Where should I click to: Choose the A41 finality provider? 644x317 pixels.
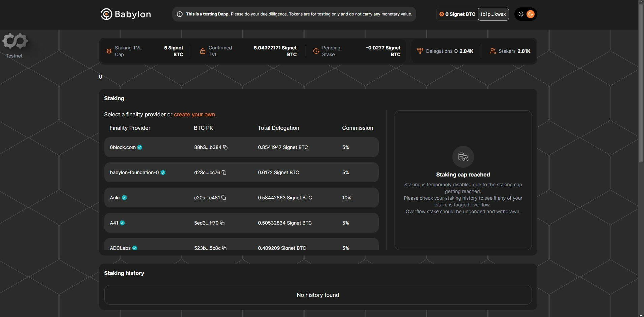pos(241,223)
